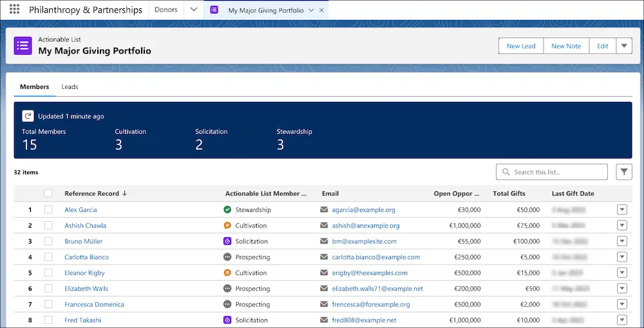Click the envelope icon beside erigby@theexamples.com
Screen dimensions: 644x328
(x=324, y=273)
